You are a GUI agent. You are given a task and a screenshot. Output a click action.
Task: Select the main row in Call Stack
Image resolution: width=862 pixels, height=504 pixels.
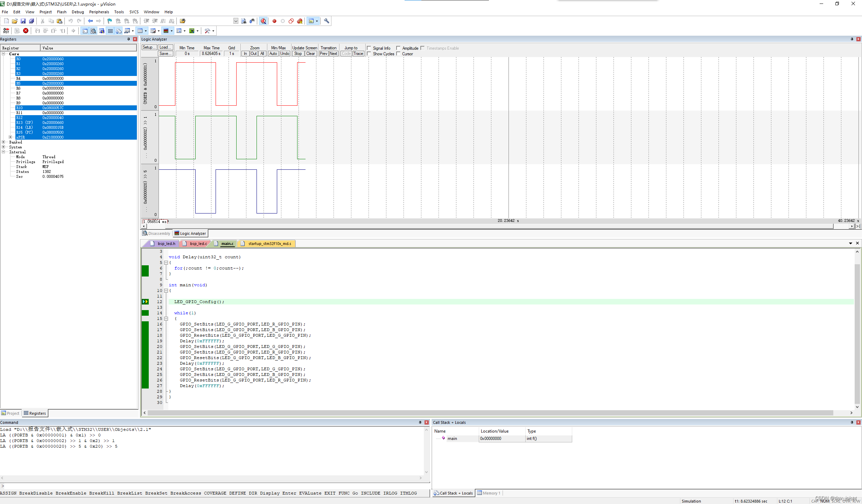point(502,439)
